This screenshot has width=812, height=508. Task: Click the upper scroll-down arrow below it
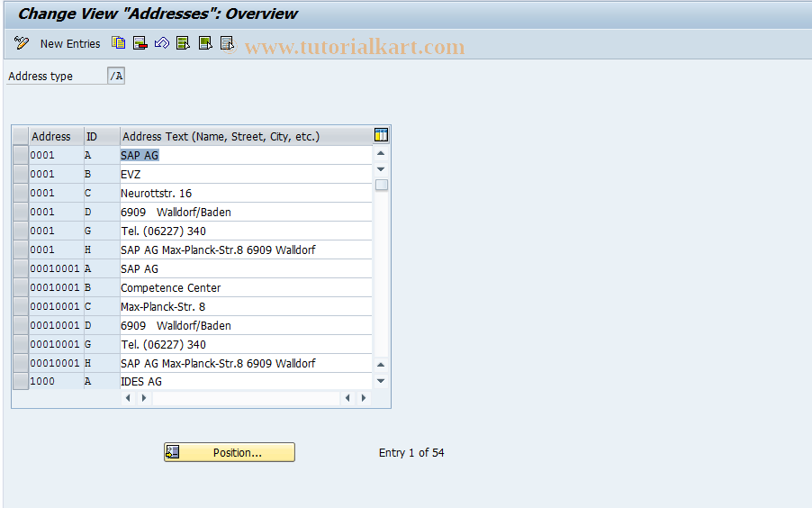point(381,169)
